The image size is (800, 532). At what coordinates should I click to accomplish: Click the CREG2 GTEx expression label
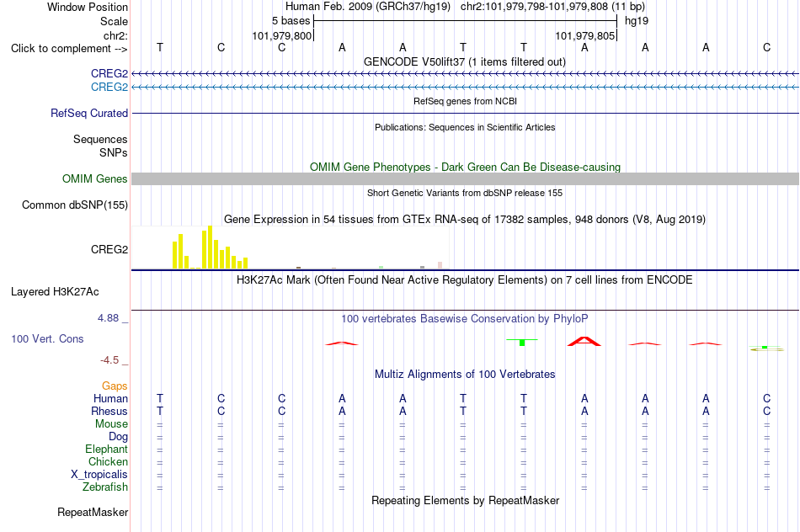[x=109, y=249]
